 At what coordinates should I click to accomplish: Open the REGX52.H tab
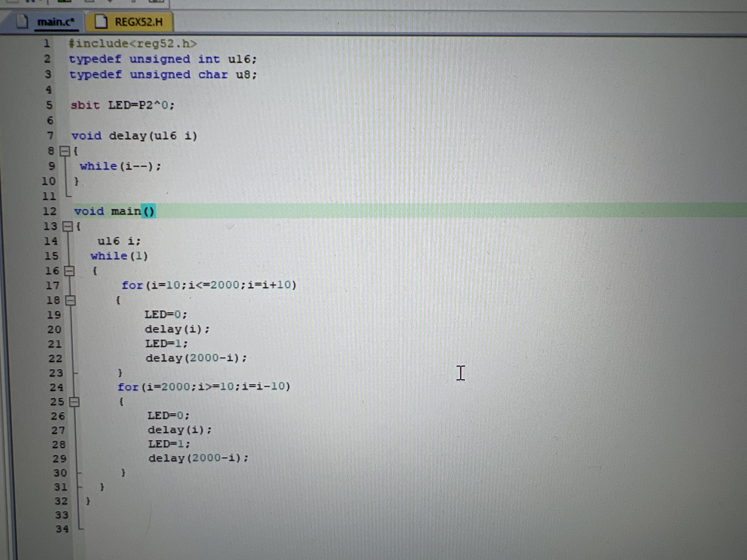138,22
